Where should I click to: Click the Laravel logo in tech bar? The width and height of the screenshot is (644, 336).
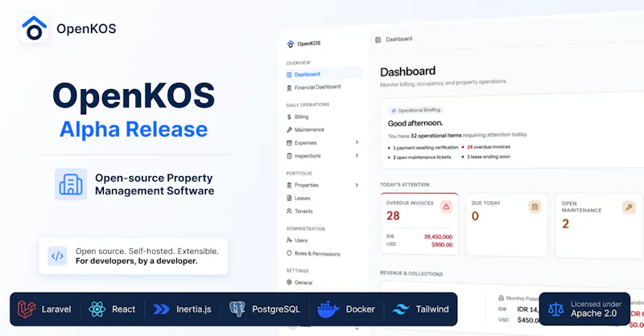pyautogui.click(x=27, y=309)
